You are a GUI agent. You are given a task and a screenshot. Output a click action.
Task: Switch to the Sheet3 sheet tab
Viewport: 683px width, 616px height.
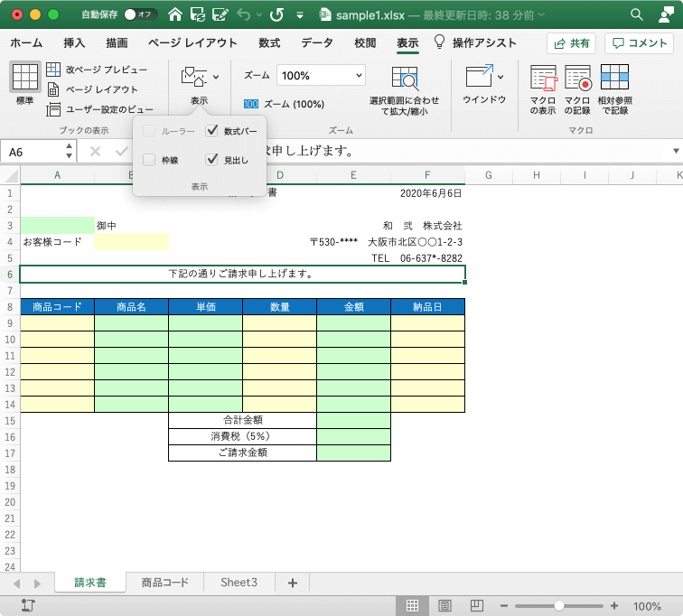[239, 582]
